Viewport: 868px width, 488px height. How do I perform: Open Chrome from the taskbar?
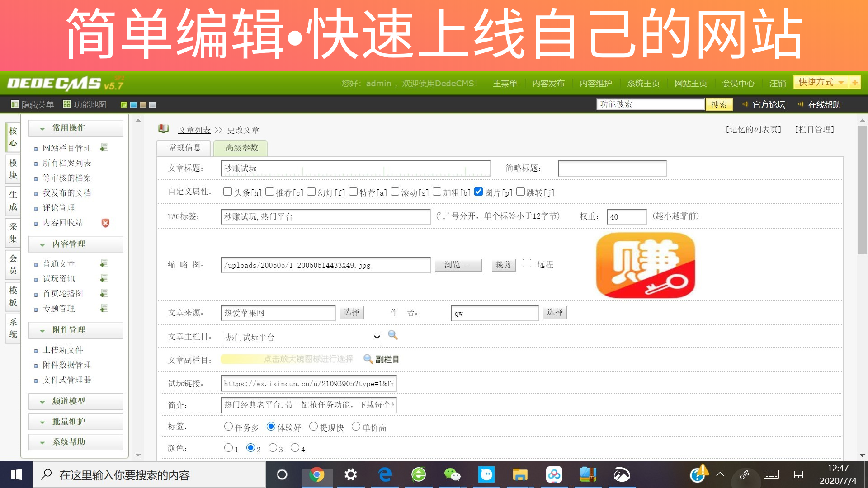(316, 474)
